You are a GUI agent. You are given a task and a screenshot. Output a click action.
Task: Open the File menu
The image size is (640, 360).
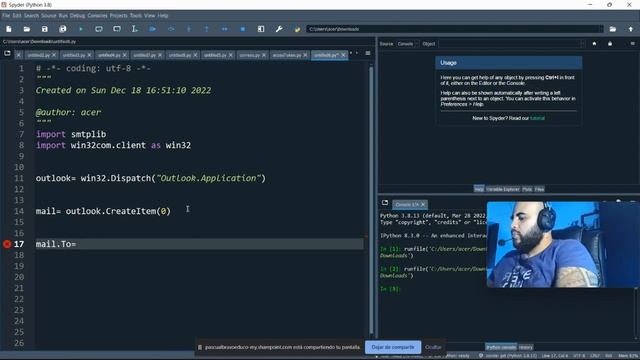pyautogui.click(x=6, y=16)
